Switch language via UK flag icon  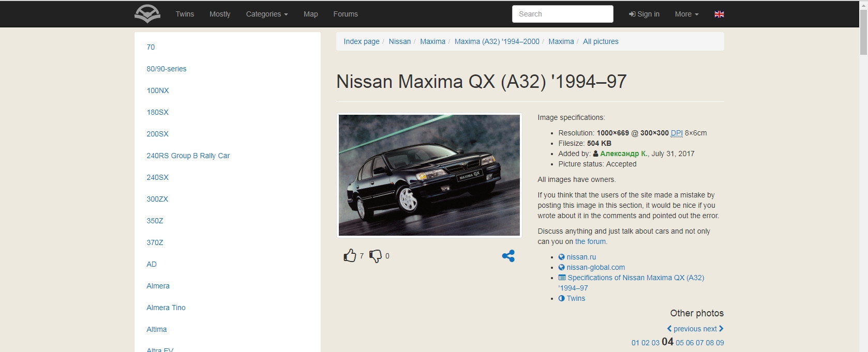[719, 14]
